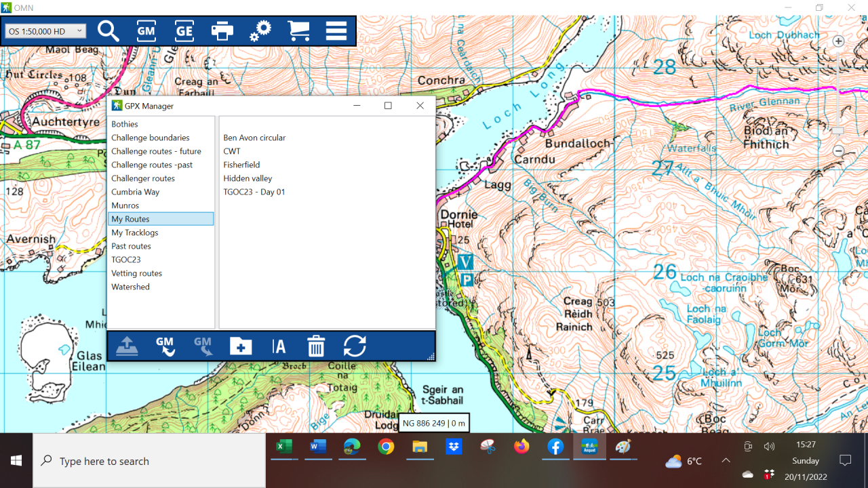Open the Munros folder in GPX Manager
Screen dimensions: 868x488
click(125, 205)
